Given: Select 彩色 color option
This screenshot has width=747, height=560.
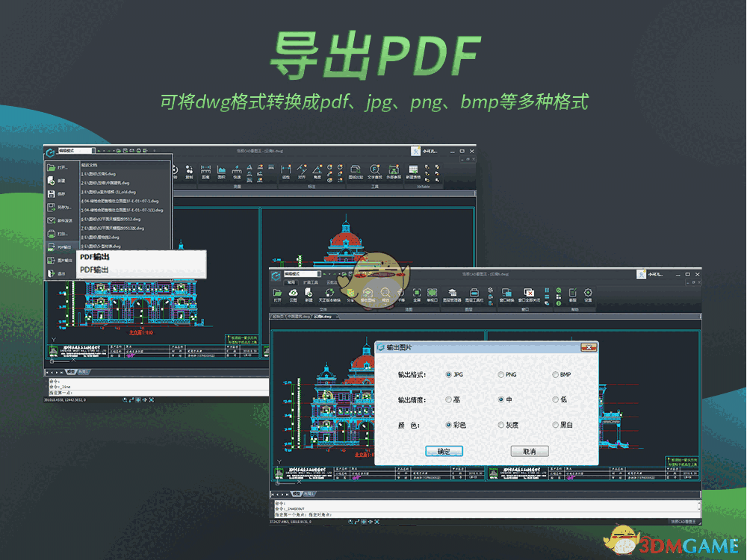Looking at the screenshot, I should tap(448, 425).
